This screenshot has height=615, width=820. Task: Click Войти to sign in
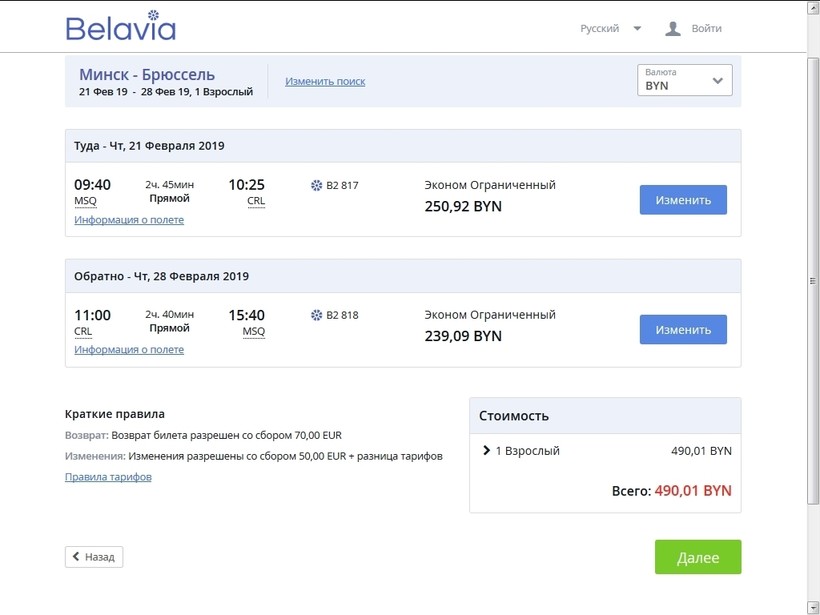tap(706, 29)
